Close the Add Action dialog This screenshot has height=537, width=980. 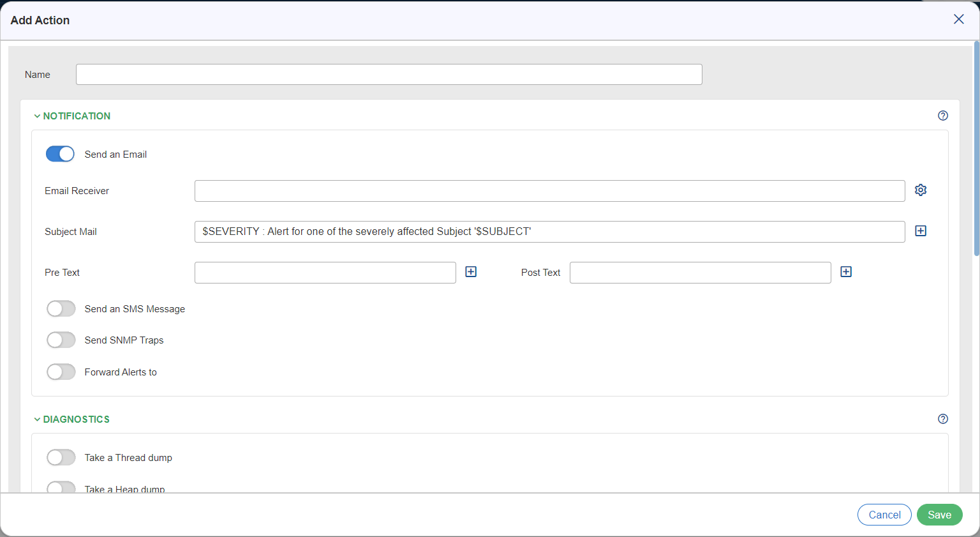[x=958, y=19]
